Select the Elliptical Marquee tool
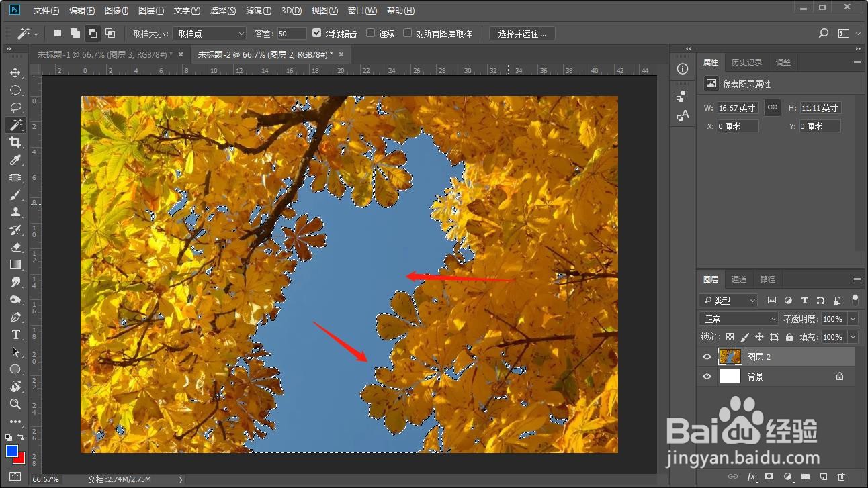 (15, 90)
